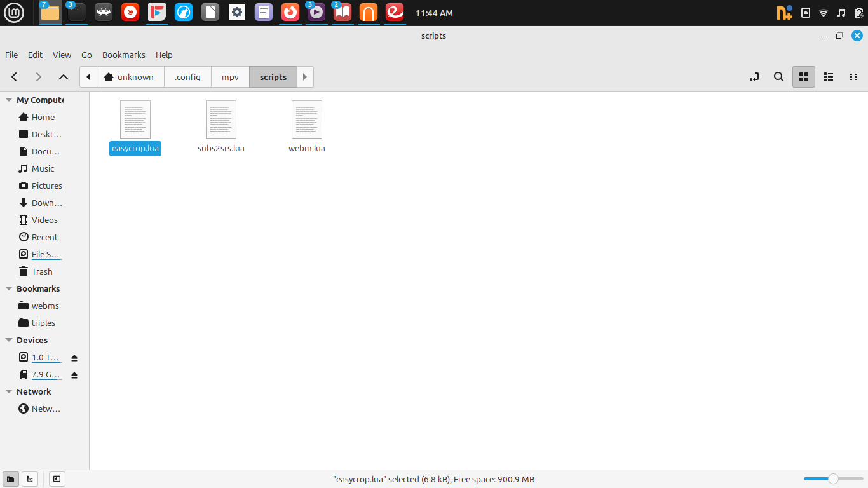Go up to the parent folder
This screenshot has width=868, height=488.
63,77
